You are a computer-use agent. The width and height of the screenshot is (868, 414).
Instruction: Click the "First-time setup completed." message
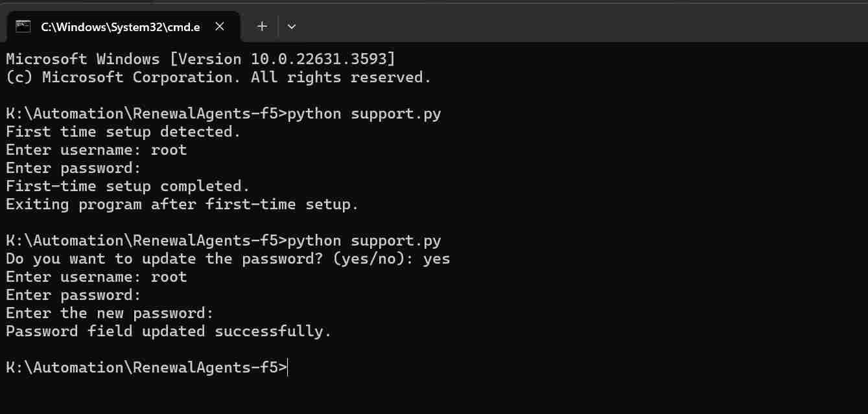click(128, 186)
